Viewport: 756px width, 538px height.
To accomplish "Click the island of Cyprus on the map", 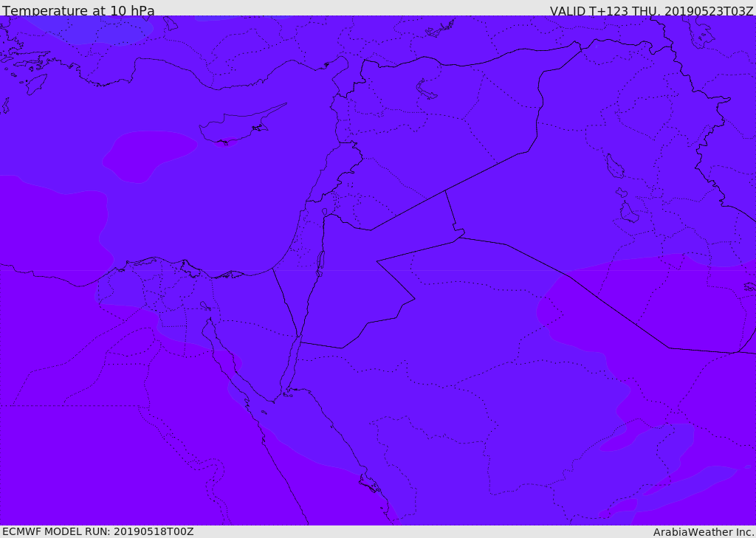I will [236, 126].
